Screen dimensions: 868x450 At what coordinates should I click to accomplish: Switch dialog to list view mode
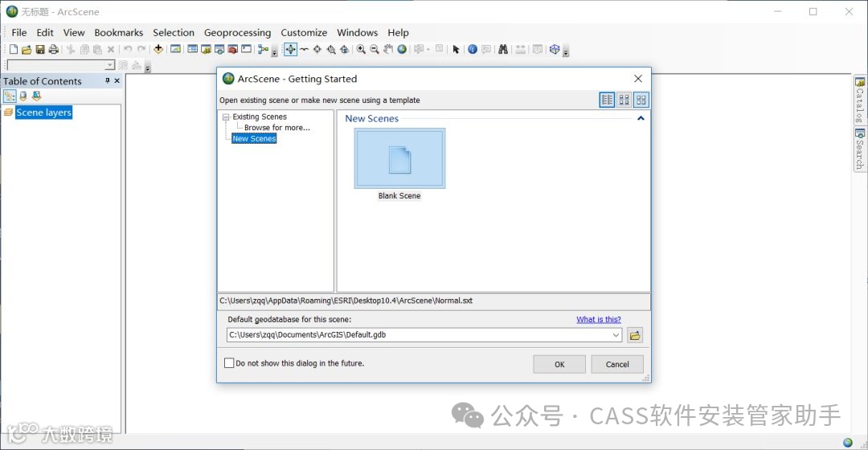[x=608, y=100]
